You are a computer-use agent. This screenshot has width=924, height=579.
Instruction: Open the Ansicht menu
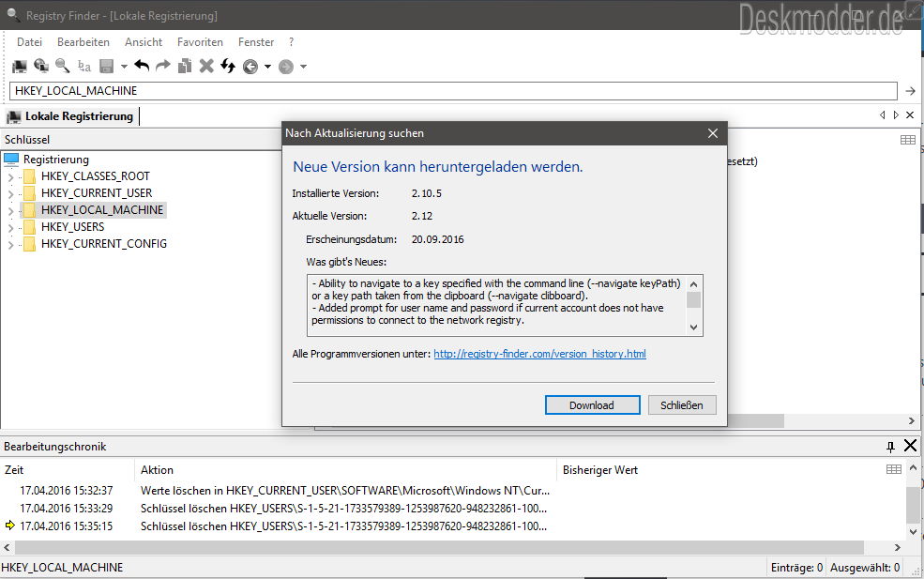pyautogui.click(x=144, y=42)
